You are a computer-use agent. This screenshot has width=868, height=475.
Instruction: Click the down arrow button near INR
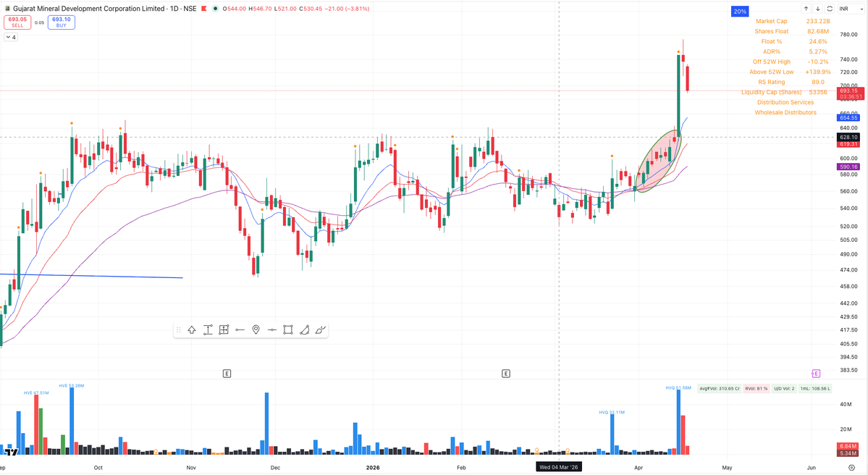tap(817, 9)
